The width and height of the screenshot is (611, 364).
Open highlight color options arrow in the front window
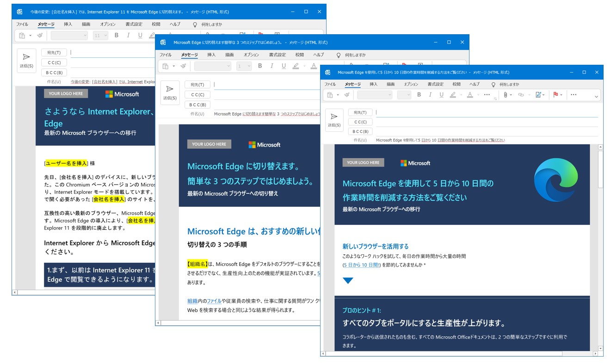coord(460,95)
